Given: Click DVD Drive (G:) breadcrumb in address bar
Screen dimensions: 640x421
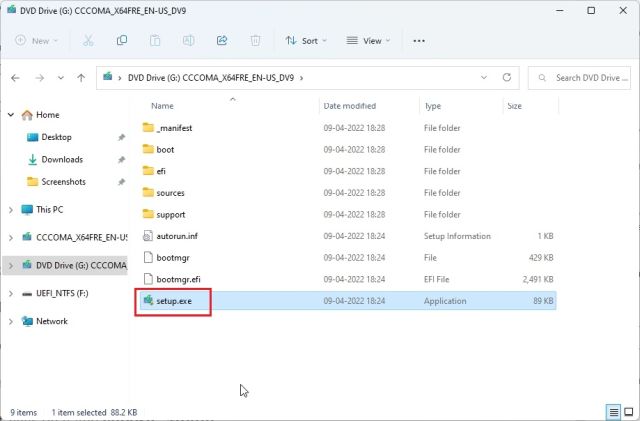Looking at the screenshot, I should tap(211, 78).
